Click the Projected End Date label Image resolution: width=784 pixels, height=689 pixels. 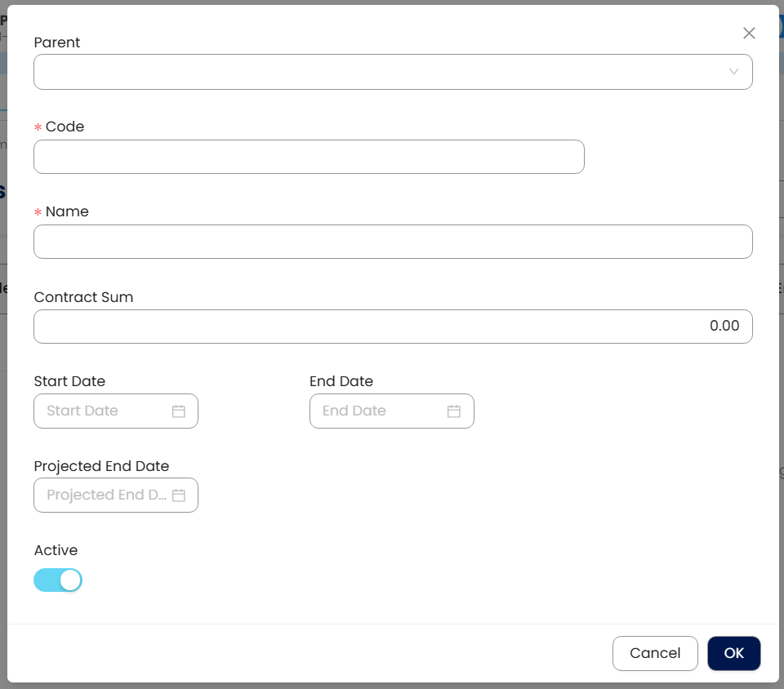(101, 466)
